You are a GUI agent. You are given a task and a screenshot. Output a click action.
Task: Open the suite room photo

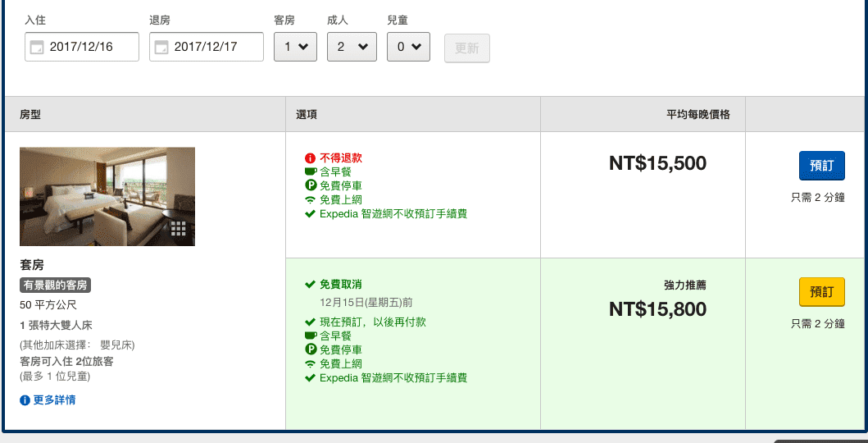point(107,197)
